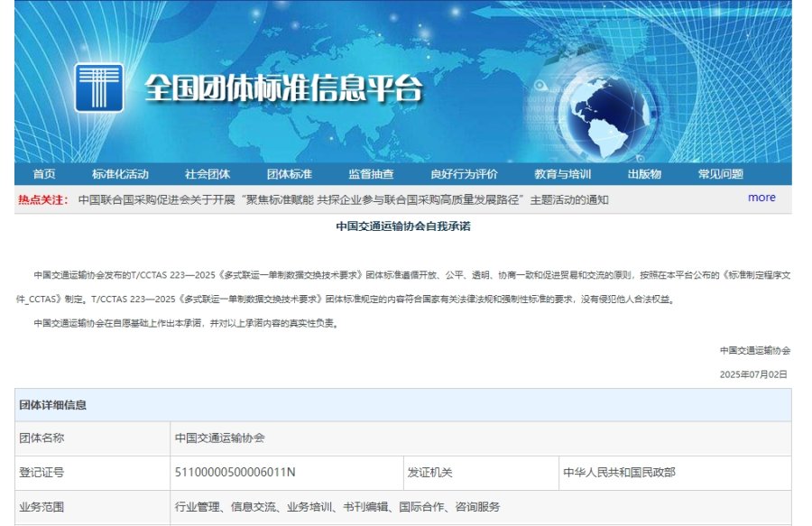Click the date 2025年07月02日
Screen dimensions: 812x526
[x=753, y=374]
